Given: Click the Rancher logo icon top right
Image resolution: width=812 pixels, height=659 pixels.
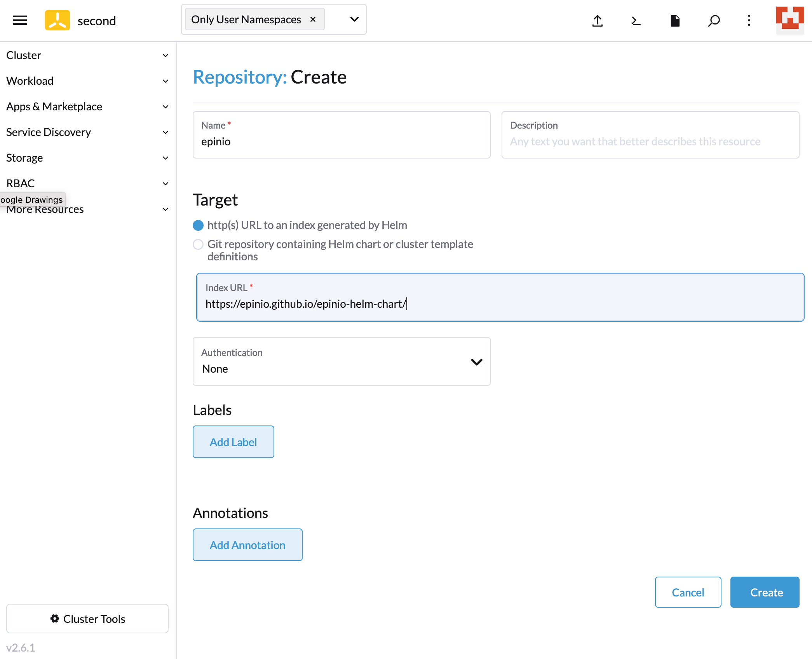Looking at the screenshot, I should (790, 20).
